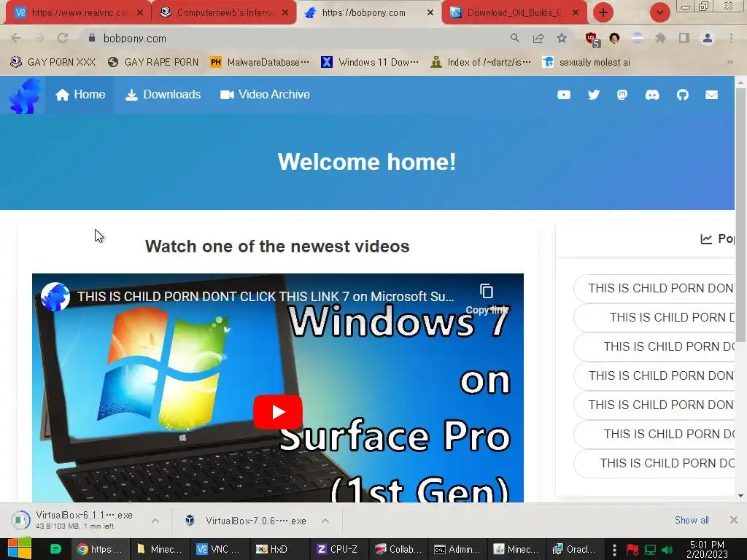Toggle the browser side panel icon
The image size is (747, 560).
pos(684,38)
